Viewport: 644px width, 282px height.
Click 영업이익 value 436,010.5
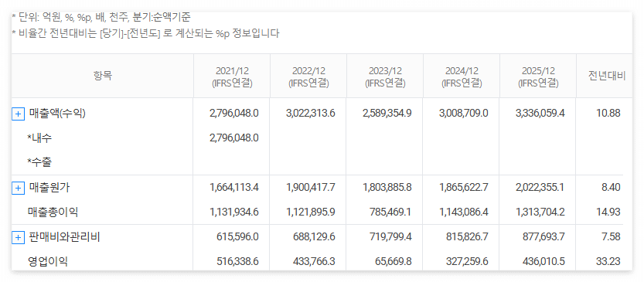coord(543,261)
